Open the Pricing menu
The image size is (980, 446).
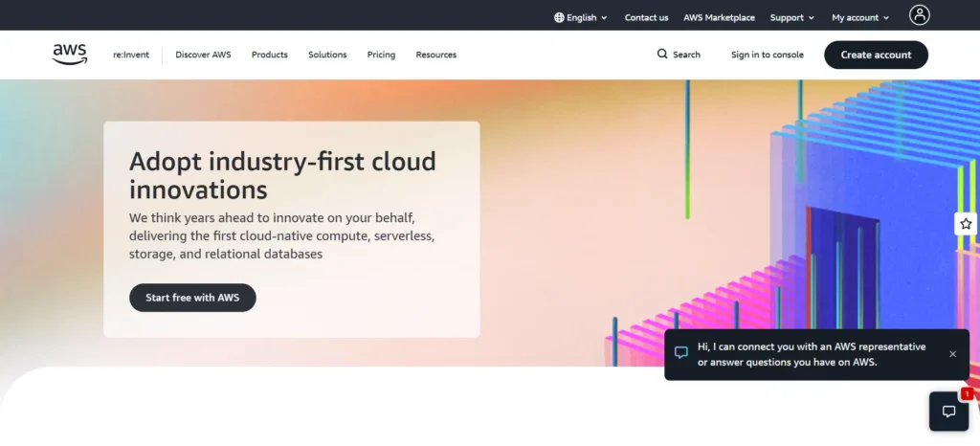pyautogui.click(x=381, y=55)
